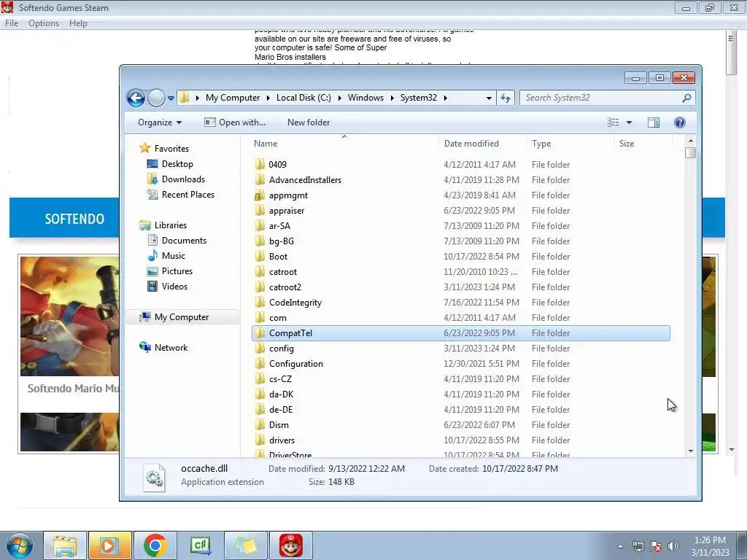The image size is (747, 560).
Task: Sort by the Type column header
Action: pyautogui.click(x=570, y=144)
